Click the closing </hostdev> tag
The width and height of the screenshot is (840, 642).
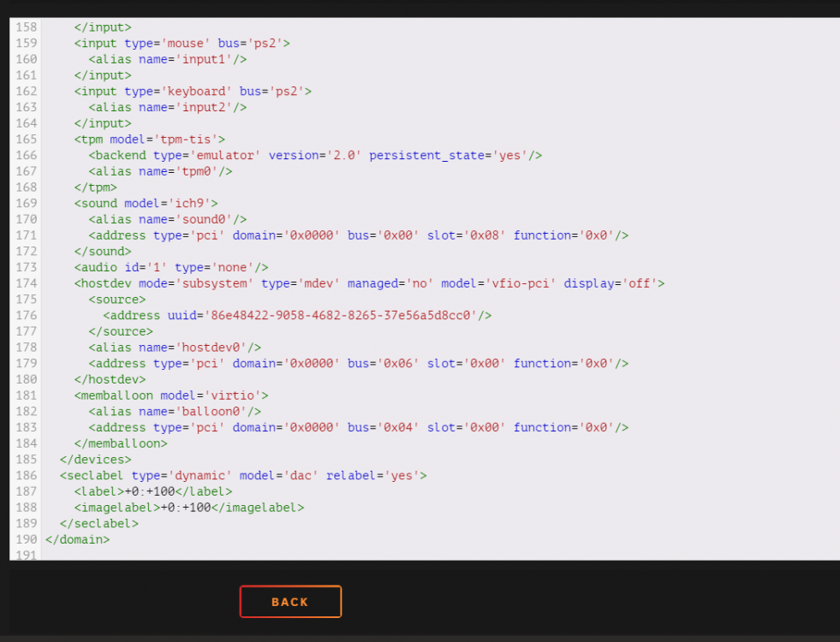(x=110, y=380)
